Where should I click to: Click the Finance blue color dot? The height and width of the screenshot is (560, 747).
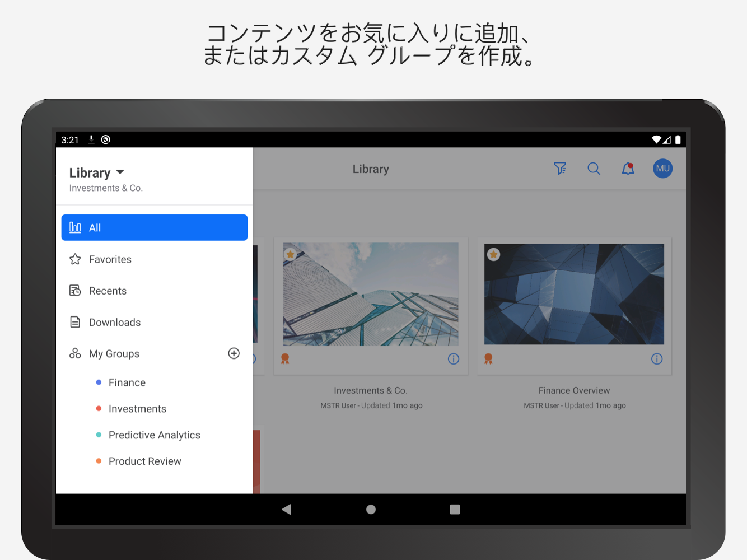99,382
